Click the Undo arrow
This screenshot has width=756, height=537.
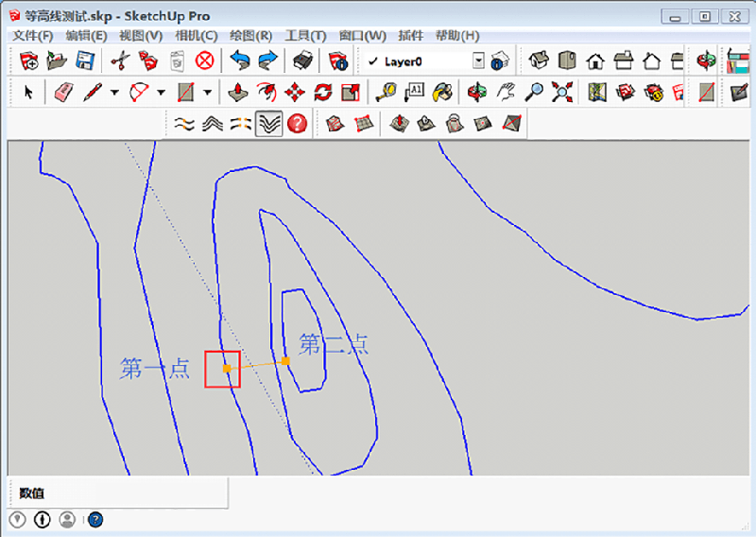coord(240,61)
